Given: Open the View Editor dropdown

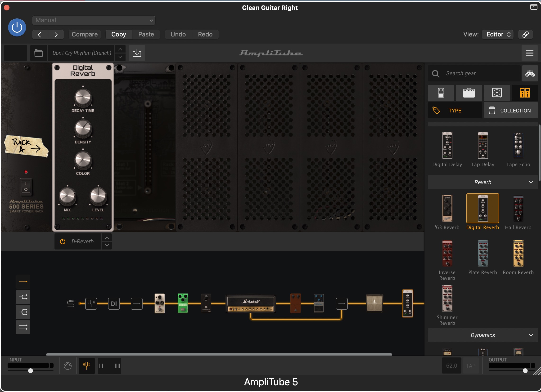Looking at the screenshot, I should coord(498,35).
